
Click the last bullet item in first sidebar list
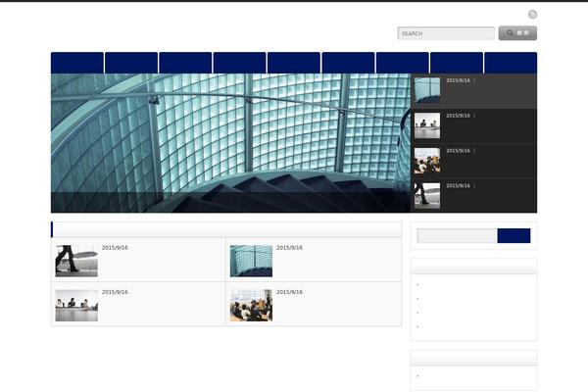coord(418,326)
